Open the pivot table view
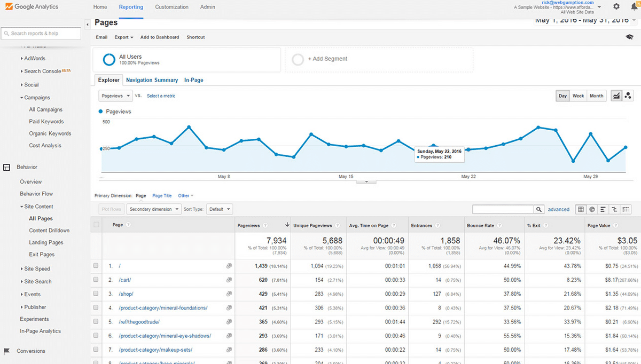The height and width of the screenshot is (364, 641). pos(626,209)
